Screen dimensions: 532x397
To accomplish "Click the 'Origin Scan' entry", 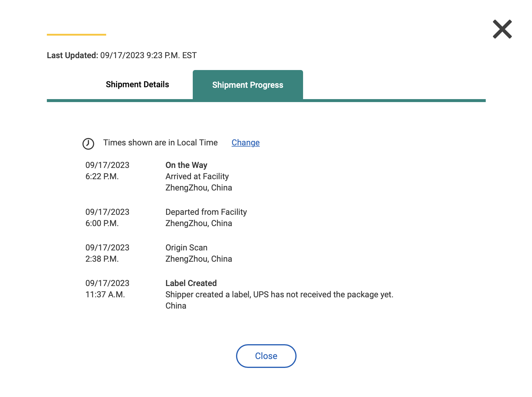I will [186, 248].
